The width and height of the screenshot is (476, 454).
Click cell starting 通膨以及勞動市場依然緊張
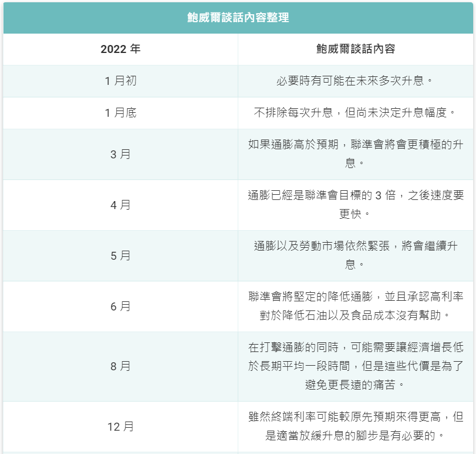(356, 256)
